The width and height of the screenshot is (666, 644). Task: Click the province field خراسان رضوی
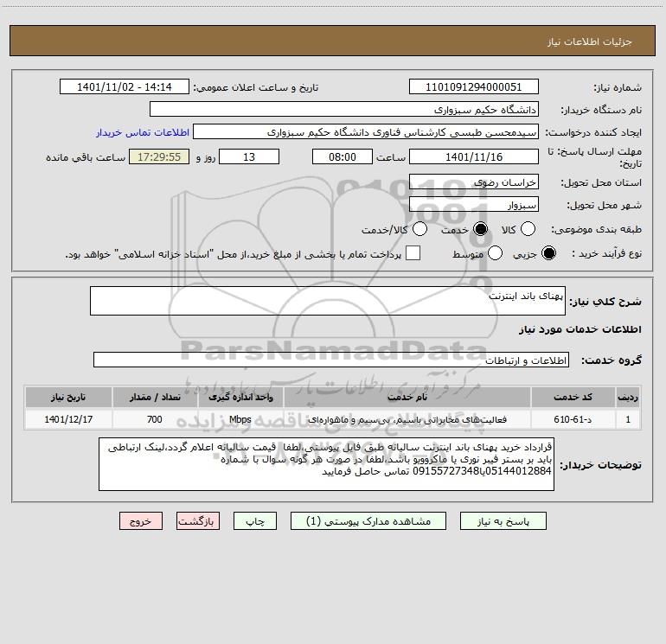[x=474, y=182]
